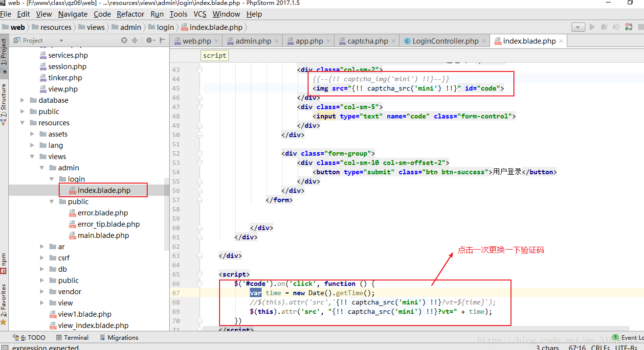
Task: Close the index.blade.php editor tab
Action: coord(561,41)
